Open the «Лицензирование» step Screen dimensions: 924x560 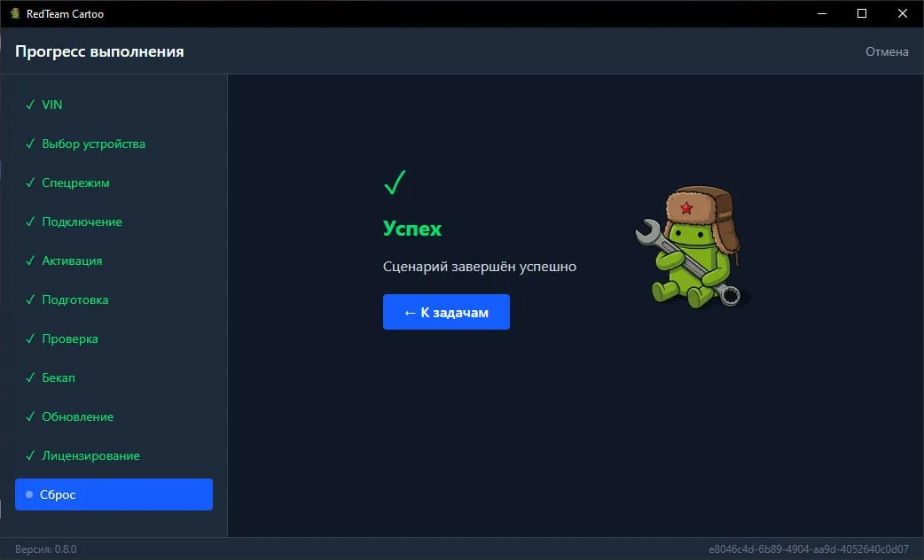(x=114, y=455)
